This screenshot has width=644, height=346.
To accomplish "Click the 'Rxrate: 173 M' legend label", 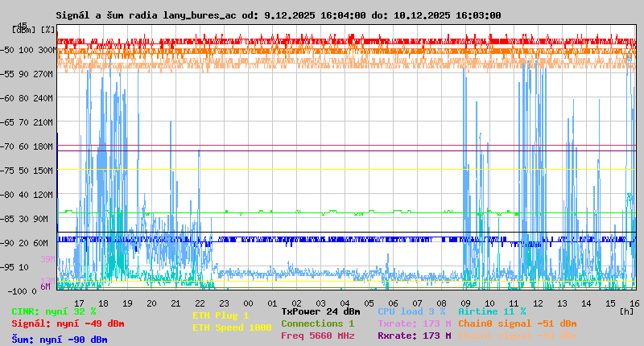I will (x=415, y=336).
